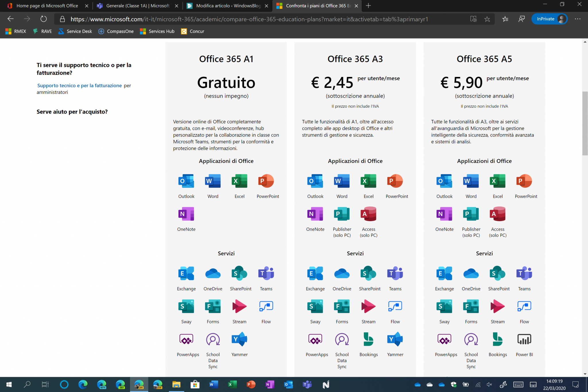Toggle the favorites star in the address bar

487,19
